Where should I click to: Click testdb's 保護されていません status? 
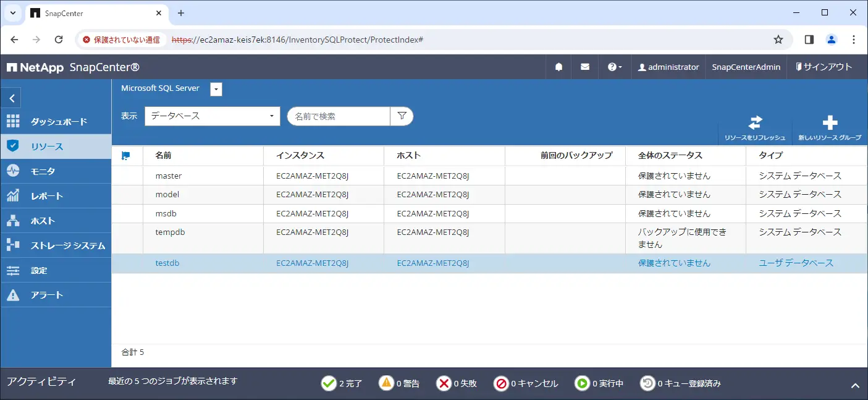(x=674, y=263)
